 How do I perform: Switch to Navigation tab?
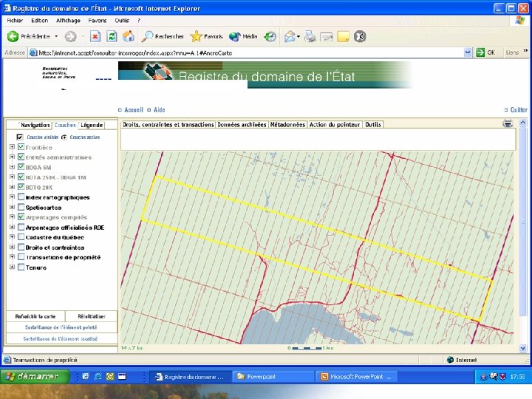35,125
